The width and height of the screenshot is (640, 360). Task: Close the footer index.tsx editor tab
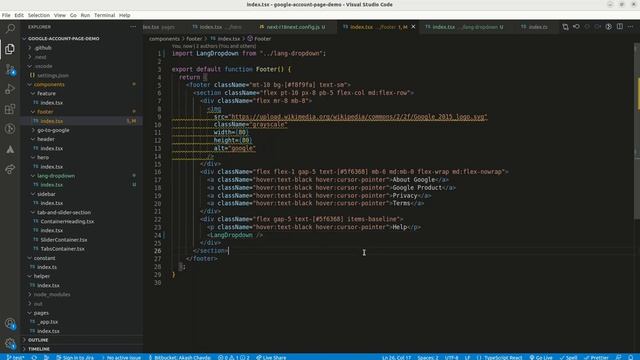point(413,27)
